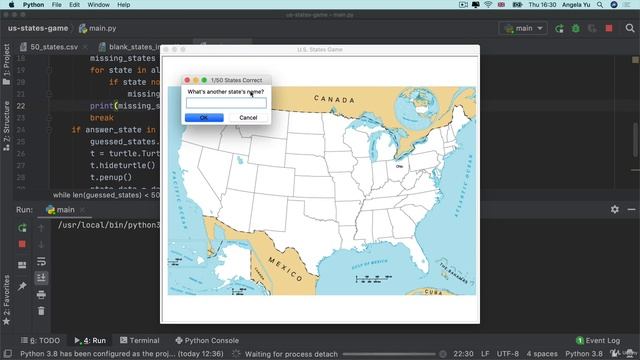Run with coverage icon in toolbar
The width and height of the screenshot is (640, 360).
pos(592,29)
